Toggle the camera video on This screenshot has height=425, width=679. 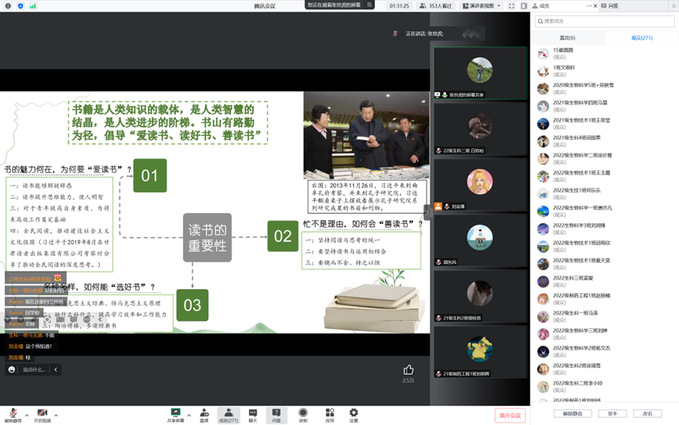(44, 412)
